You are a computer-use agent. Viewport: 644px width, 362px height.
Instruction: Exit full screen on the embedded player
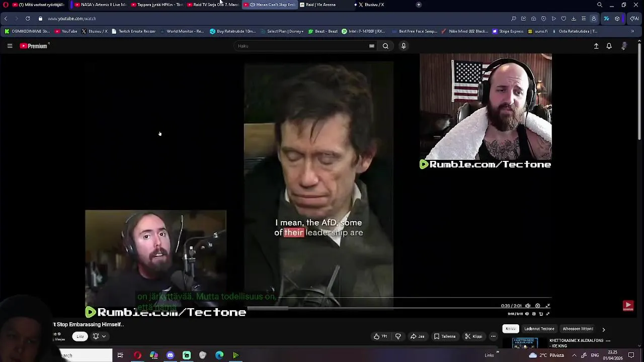point(548,306)
